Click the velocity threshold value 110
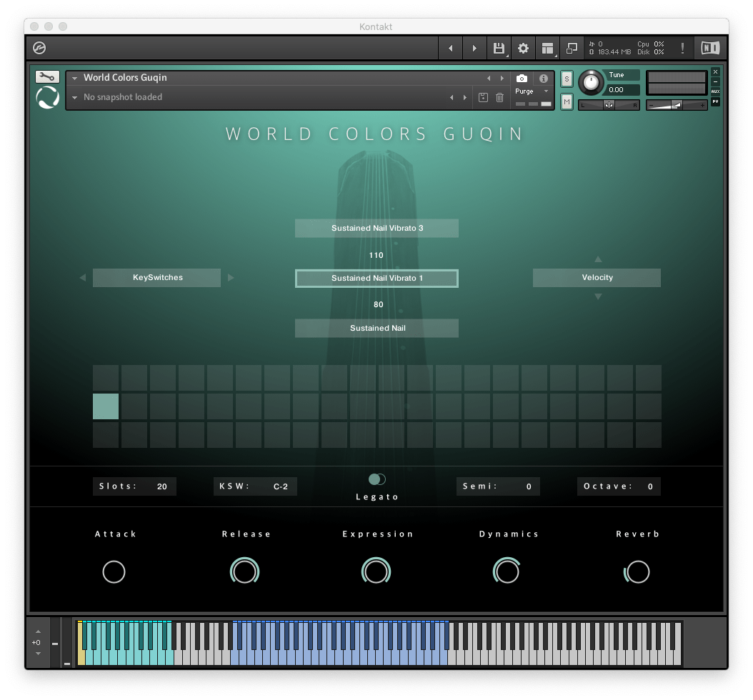753x700 pixels. (376, 255)
